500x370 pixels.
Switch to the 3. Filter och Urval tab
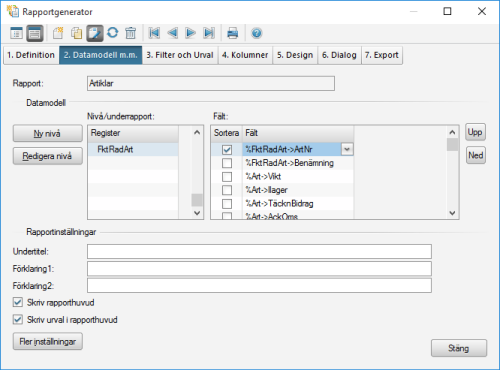point(180,55)
